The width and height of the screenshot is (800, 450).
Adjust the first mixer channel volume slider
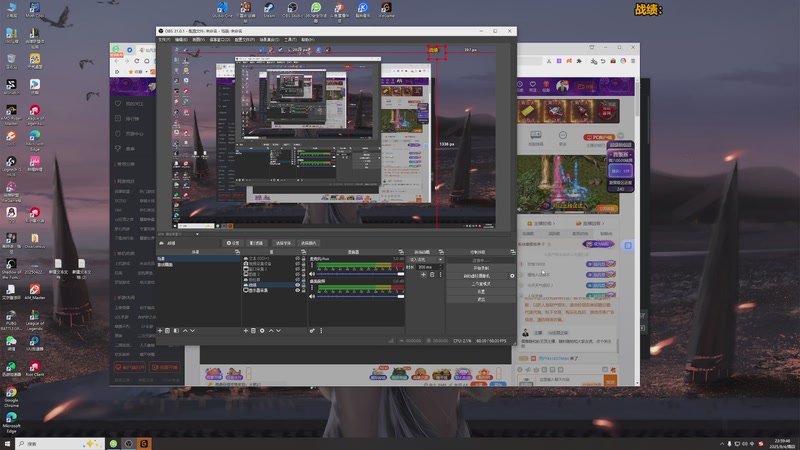tap(360, 274)
